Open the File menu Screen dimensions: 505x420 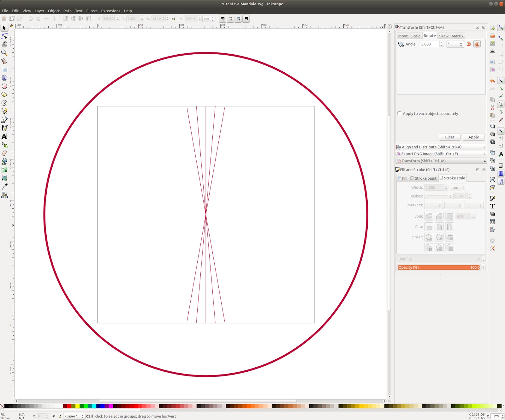coord(5,11)
